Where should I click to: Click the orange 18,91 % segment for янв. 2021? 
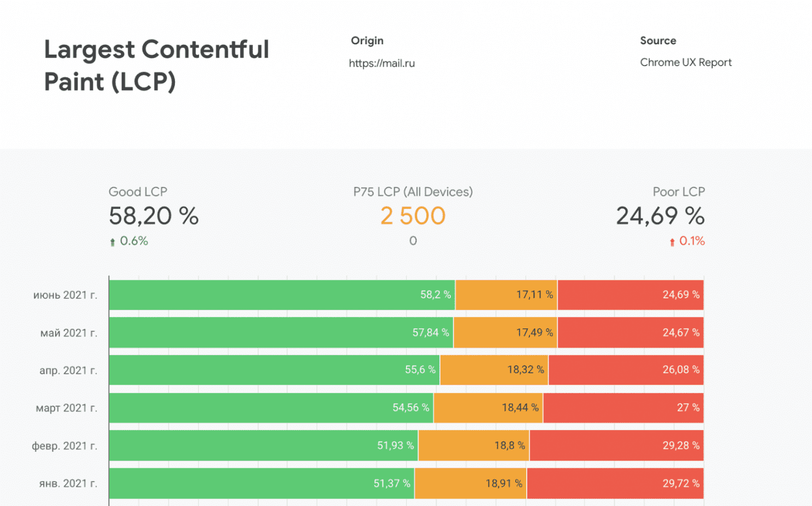[470, 484]
